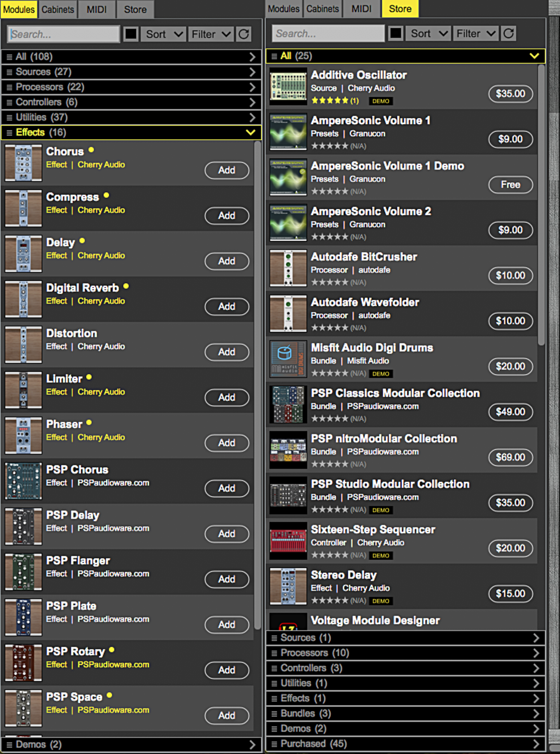This screenshot has height=754, width=560.
Task: Click the AmpereSonic Volume 2 product icon
Action: click(x=288, y=223)
